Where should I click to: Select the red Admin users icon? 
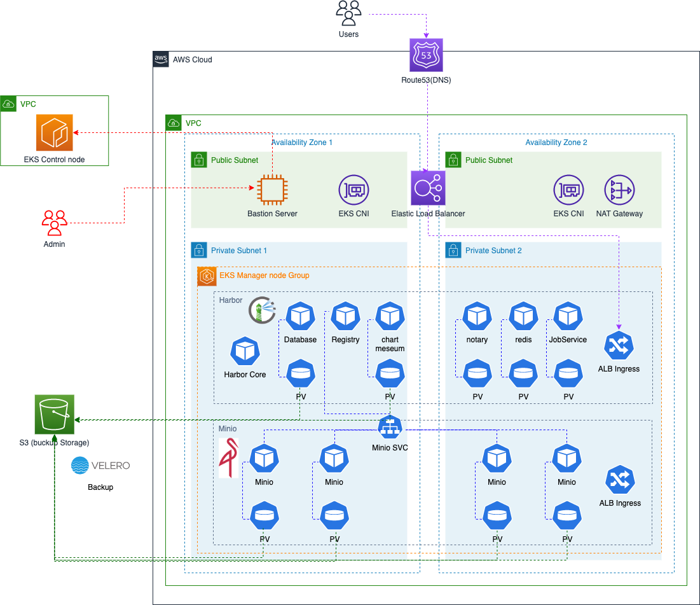[x=55, y=223]
